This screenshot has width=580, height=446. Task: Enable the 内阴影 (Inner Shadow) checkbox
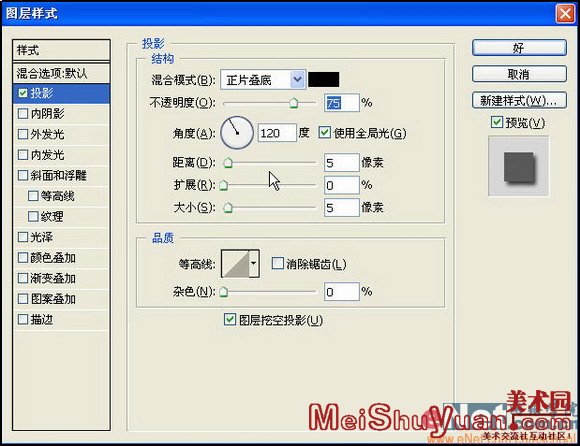pos(23,113)
